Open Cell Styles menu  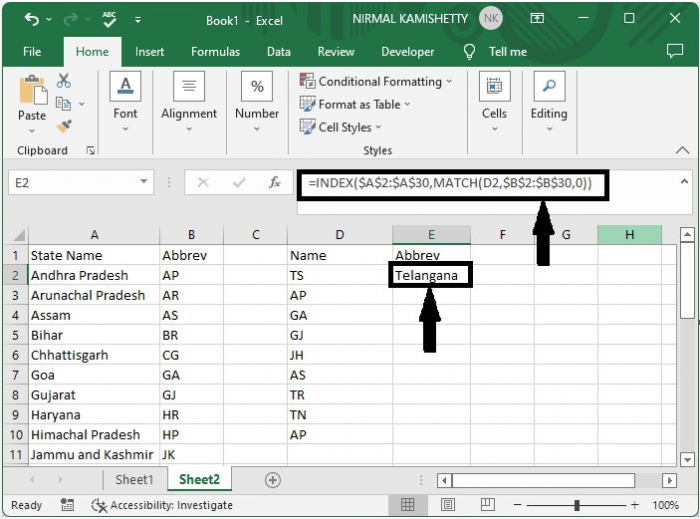(340, 127)
